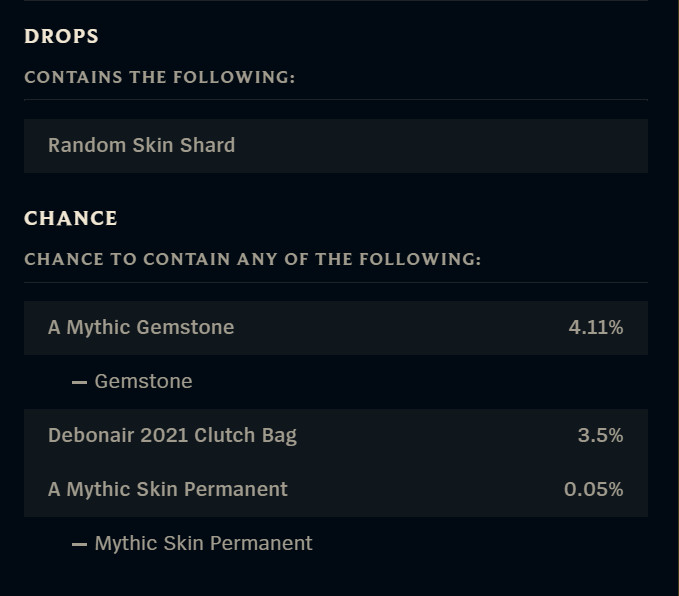Click the DROPS section heading

tap(61, 37)
